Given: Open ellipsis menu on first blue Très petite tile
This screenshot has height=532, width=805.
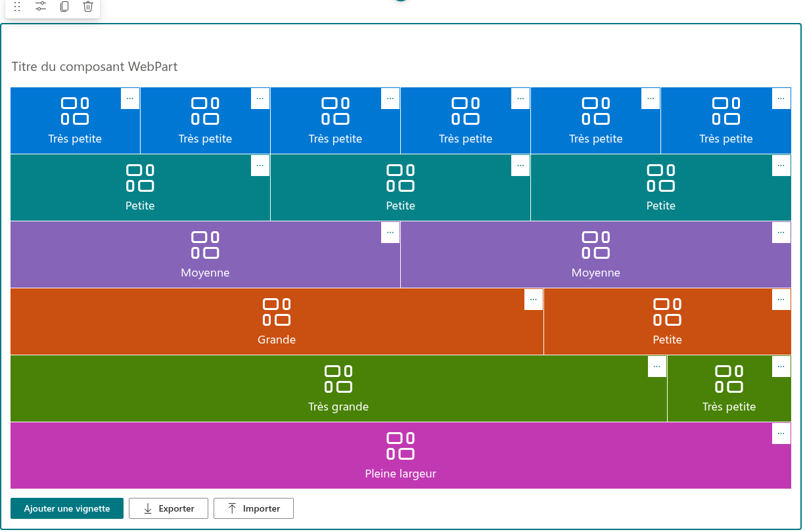Looking at the screenshot, I should 130,99.
